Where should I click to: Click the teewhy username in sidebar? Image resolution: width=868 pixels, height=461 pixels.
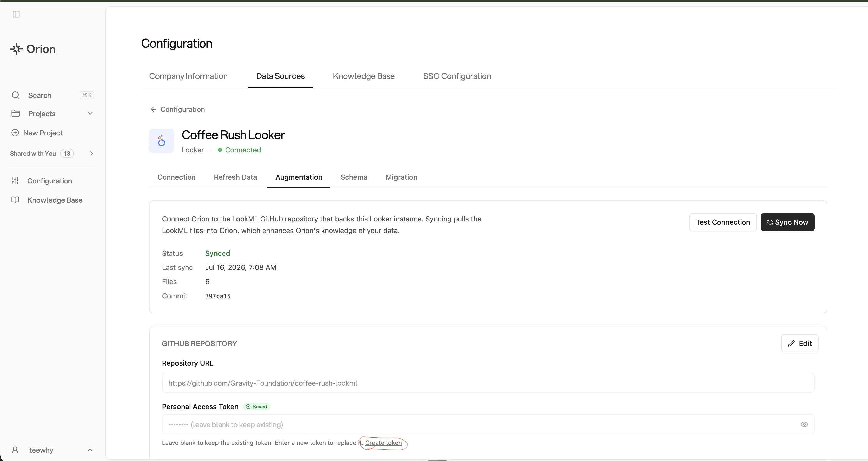pos(41,450)
